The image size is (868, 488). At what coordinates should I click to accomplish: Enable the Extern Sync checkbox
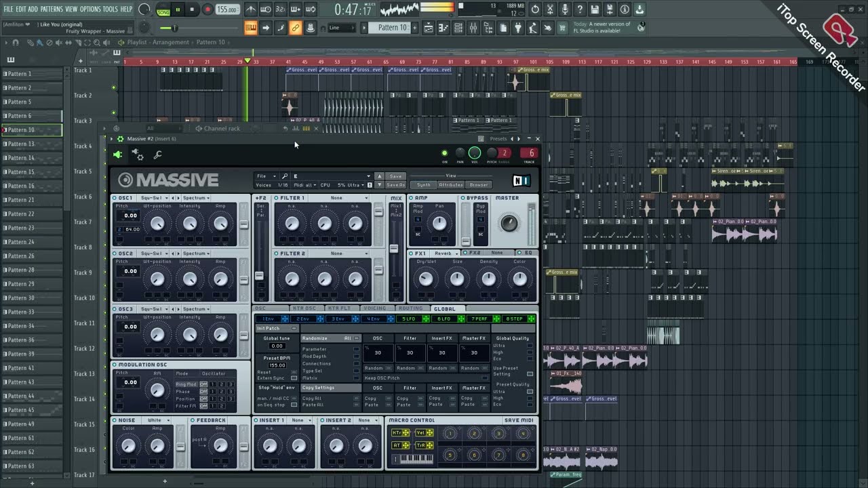coord(294,378)
